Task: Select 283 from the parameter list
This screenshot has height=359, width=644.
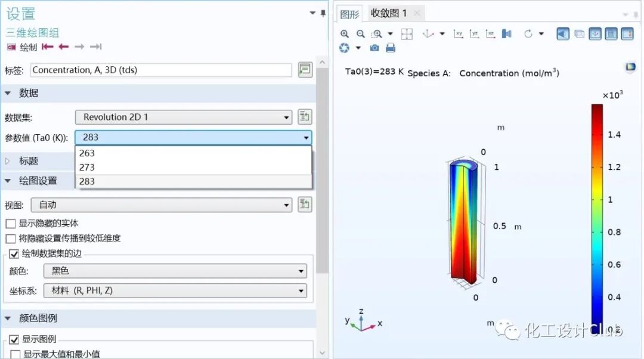Action: point(193,181)
